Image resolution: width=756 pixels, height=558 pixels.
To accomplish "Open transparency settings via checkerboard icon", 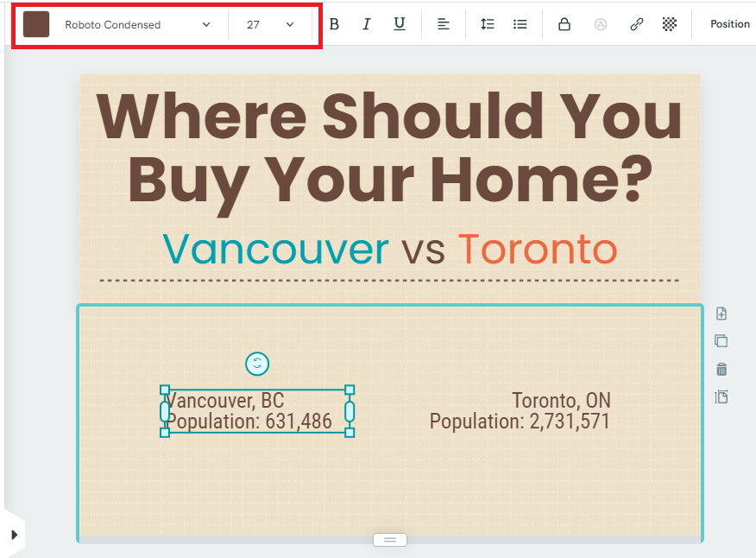I will (x=669, y=23).
